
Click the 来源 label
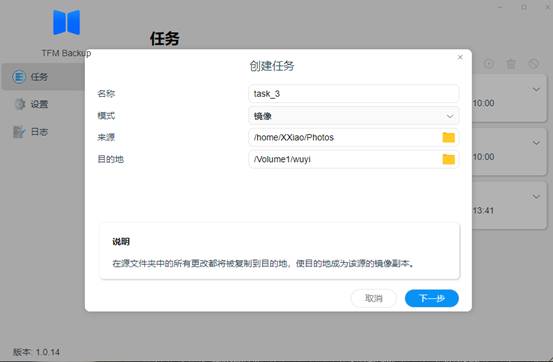(x=106, y=138)
